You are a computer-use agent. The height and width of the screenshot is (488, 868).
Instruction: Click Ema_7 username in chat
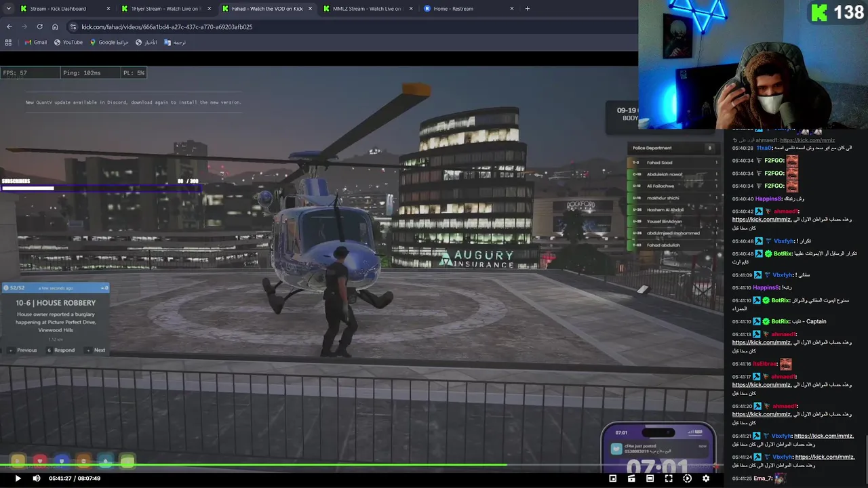(762, 479)
